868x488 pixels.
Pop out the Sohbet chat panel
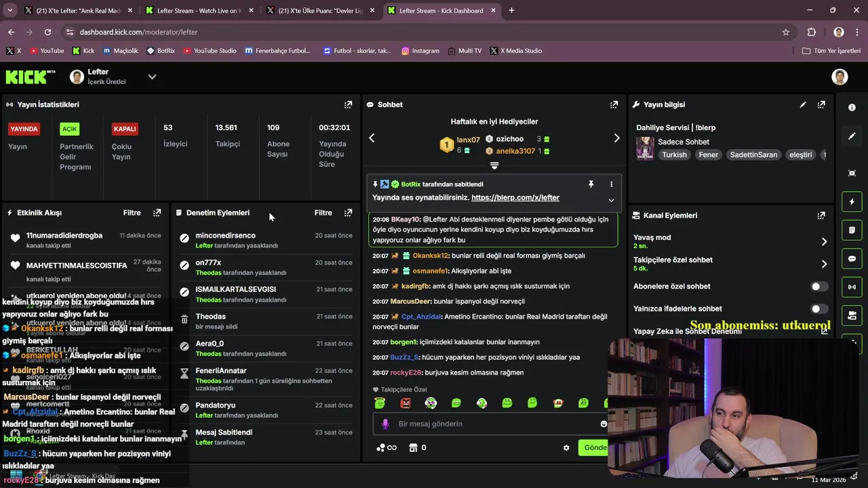coord(614,104)
